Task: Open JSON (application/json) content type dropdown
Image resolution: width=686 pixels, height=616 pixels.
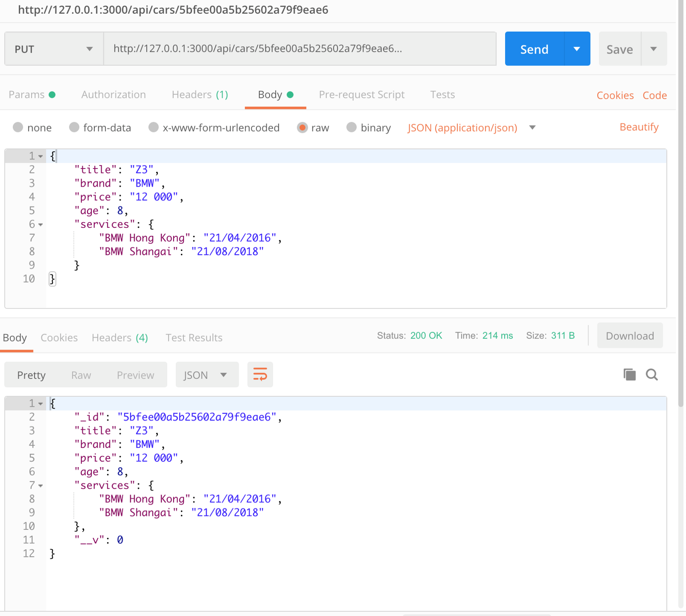Action: point(472,128)
